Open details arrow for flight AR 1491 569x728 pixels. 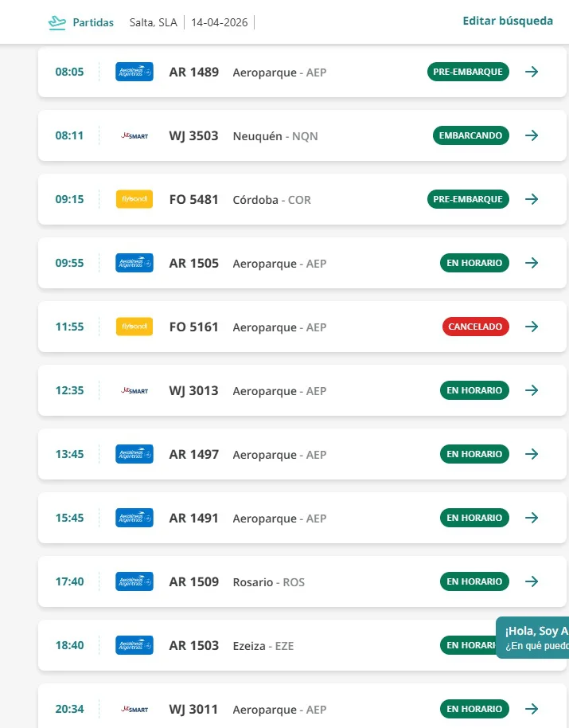[532, 518]
